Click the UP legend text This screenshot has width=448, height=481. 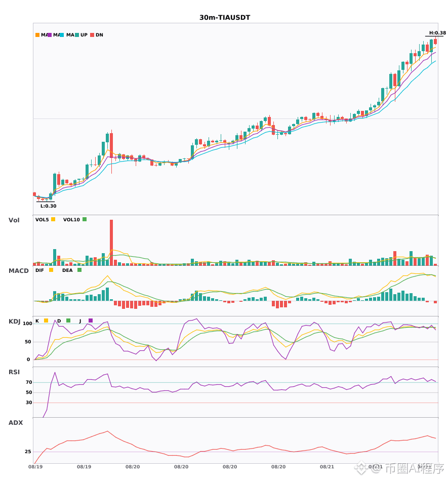coord(84,35)
